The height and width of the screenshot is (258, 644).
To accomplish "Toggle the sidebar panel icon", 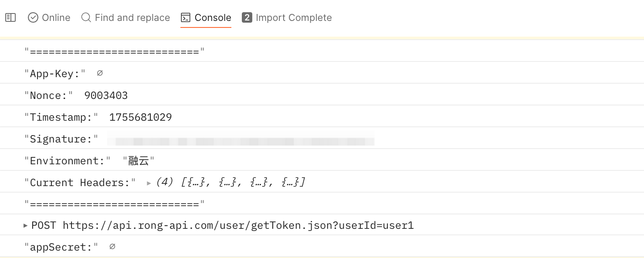I will pos(10,17).
